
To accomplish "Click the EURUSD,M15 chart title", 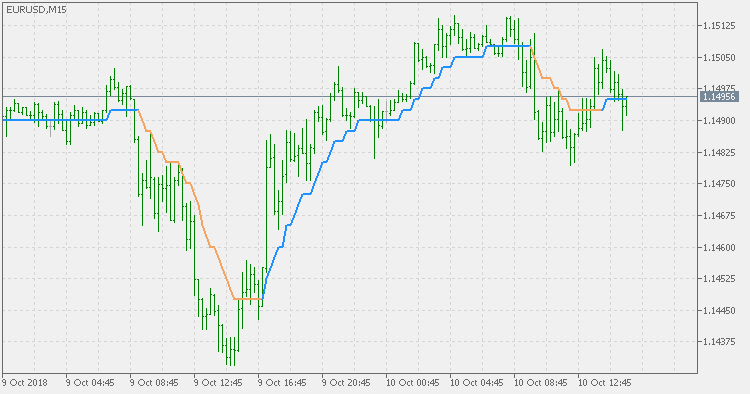I will click(x=36, y=10).
